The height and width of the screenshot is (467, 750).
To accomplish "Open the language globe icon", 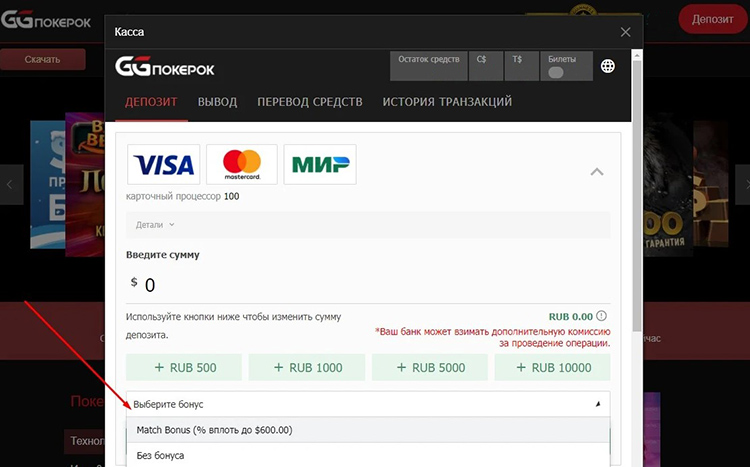I will pos(608,67).
